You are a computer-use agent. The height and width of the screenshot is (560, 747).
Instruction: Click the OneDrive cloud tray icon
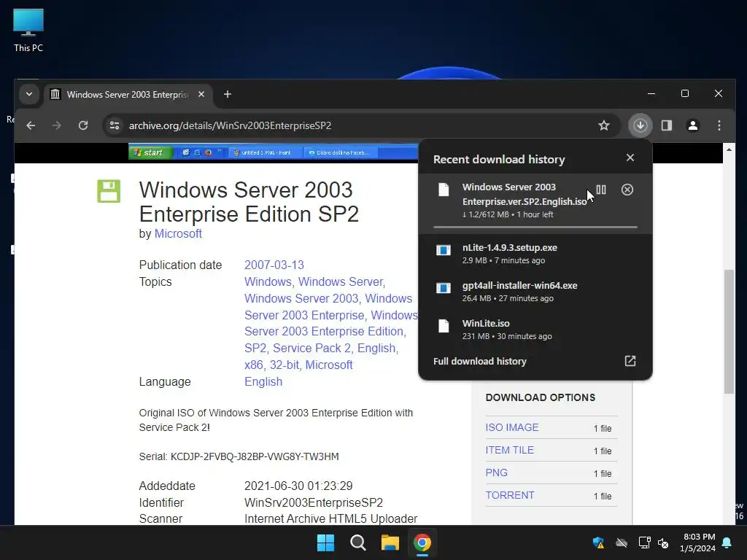click(622, 542)
